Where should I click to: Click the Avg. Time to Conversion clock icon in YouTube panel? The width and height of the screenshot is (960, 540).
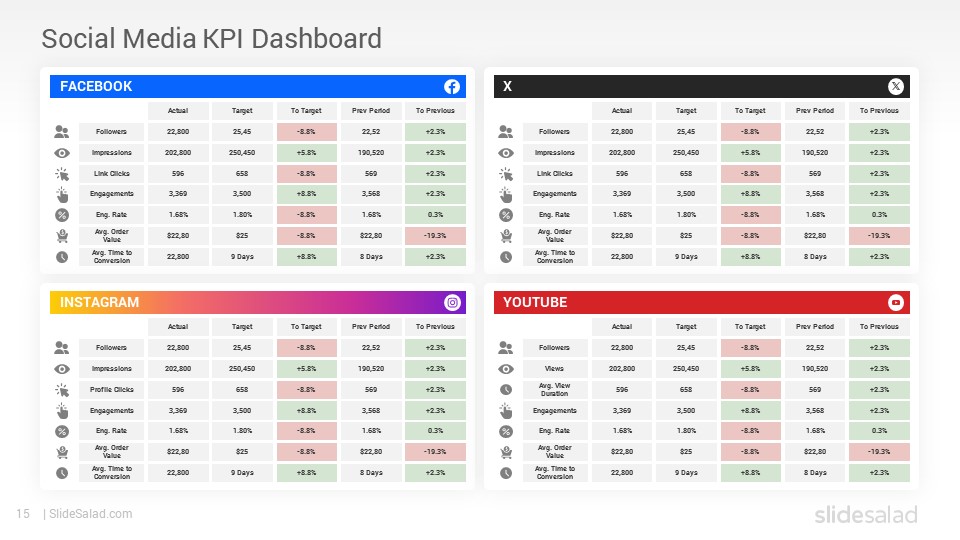pos(506,473)
